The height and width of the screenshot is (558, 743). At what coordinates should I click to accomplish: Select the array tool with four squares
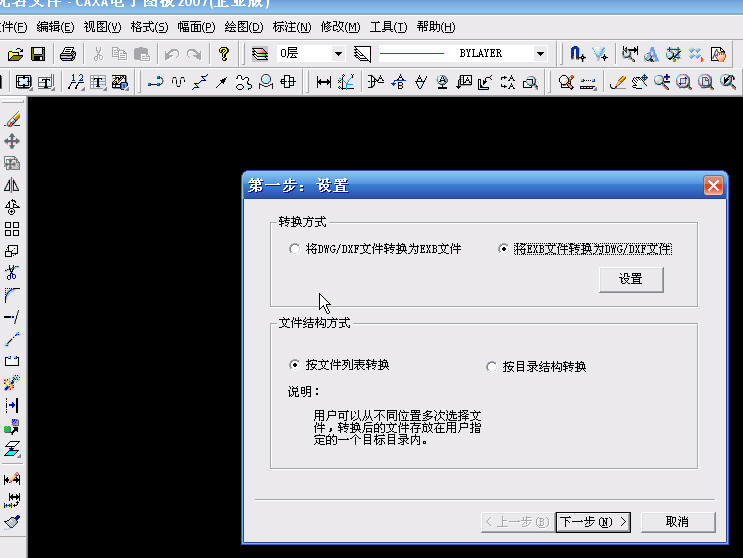12,229
